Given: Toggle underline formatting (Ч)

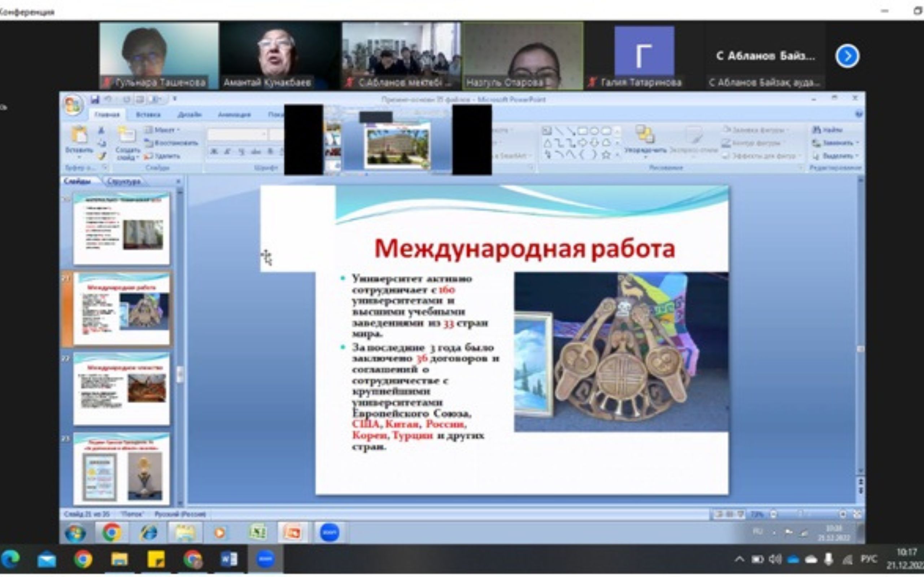Looking at the screenshot, I should [x=241, y=151].
